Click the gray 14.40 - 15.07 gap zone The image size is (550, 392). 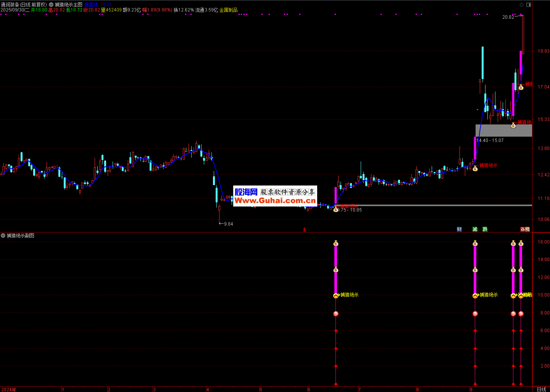[x=504, y=131]
